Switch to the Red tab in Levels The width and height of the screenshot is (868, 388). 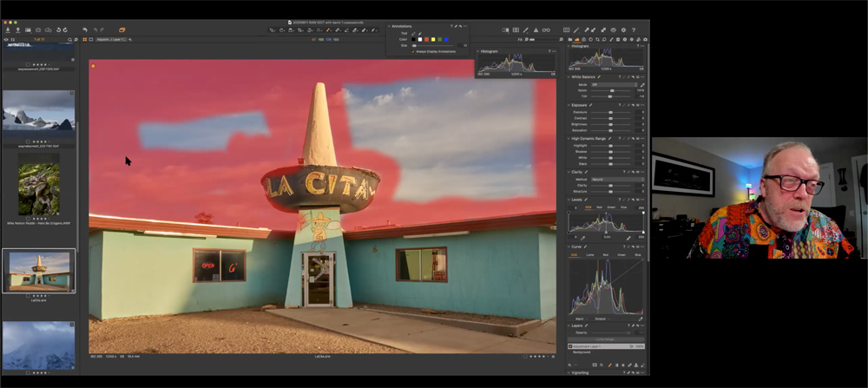600,207
